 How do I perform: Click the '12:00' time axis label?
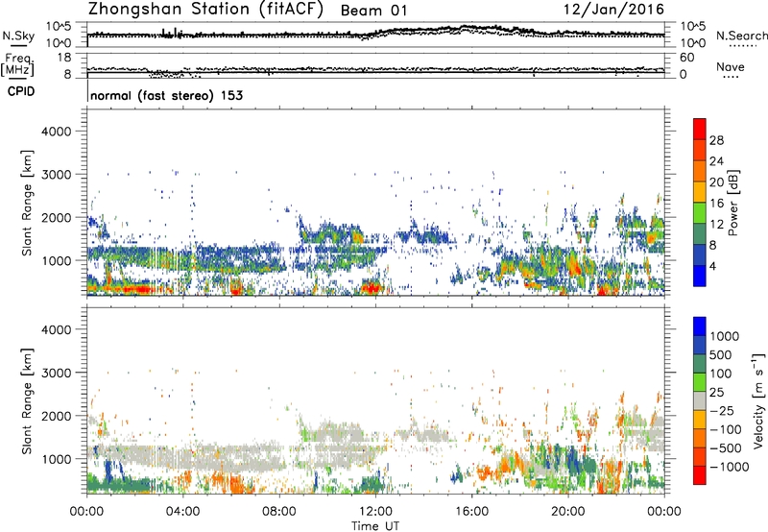(375, 512)
